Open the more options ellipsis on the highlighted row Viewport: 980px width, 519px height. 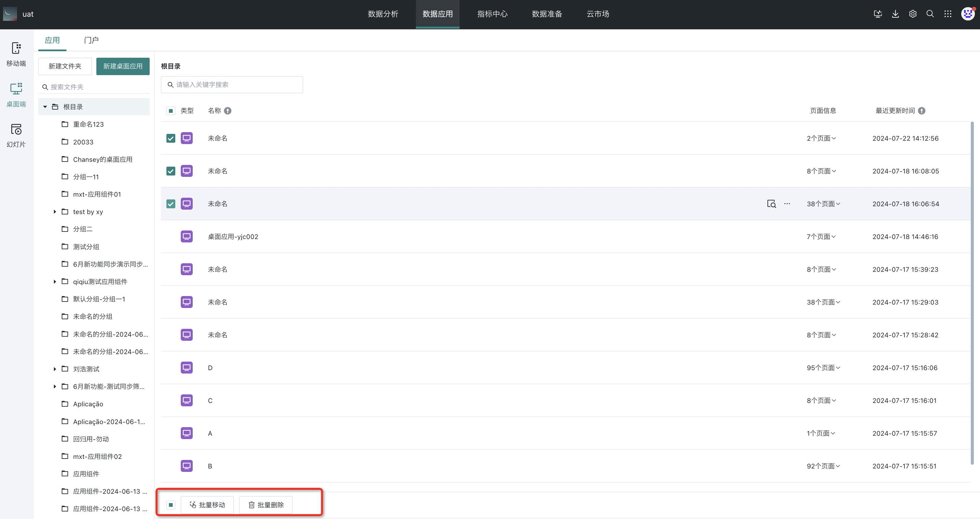point(787,204)
